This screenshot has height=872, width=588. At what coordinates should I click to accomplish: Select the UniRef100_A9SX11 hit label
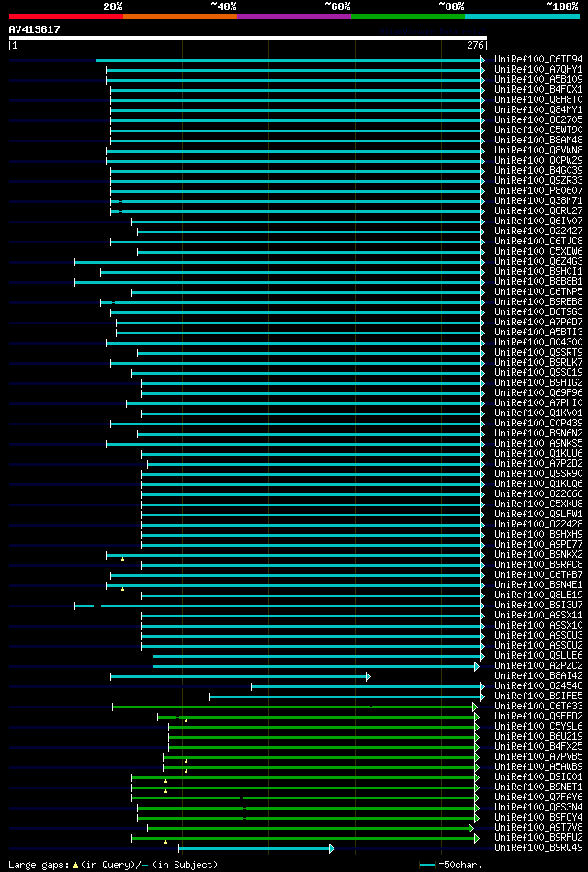(538, 615)
